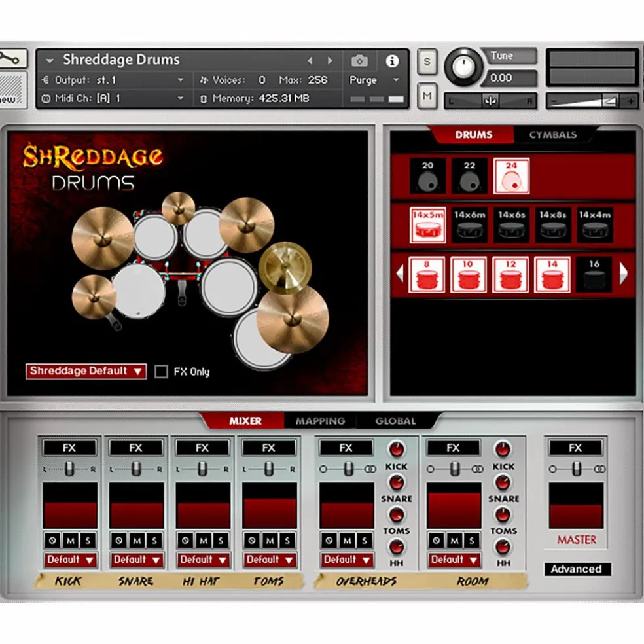Open the GLOBAL tab
Viewport: 644px width, 644px height.
pyautogui.click(x=395, y=421)
